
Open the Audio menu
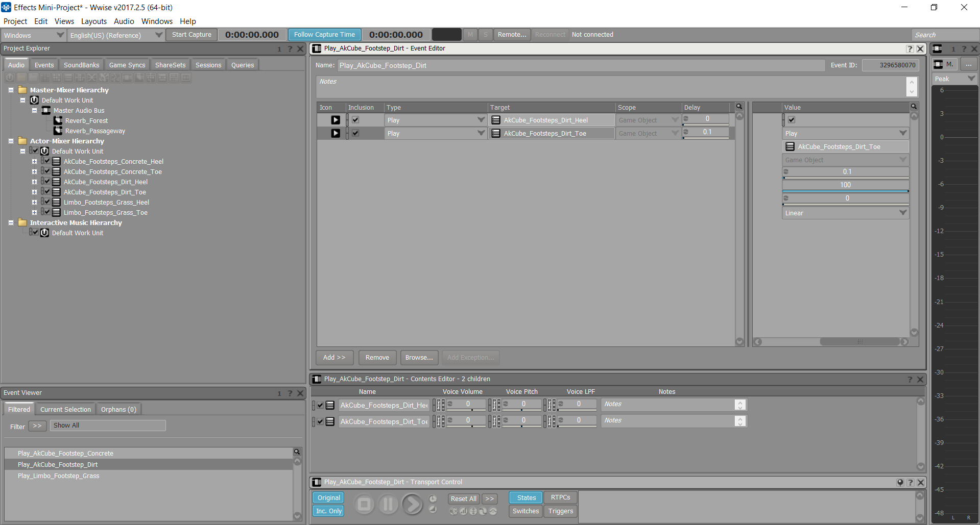124,21
